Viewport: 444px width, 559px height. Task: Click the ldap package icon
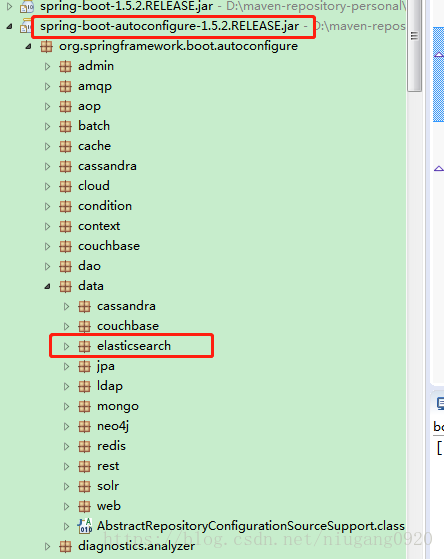(84, 386)
